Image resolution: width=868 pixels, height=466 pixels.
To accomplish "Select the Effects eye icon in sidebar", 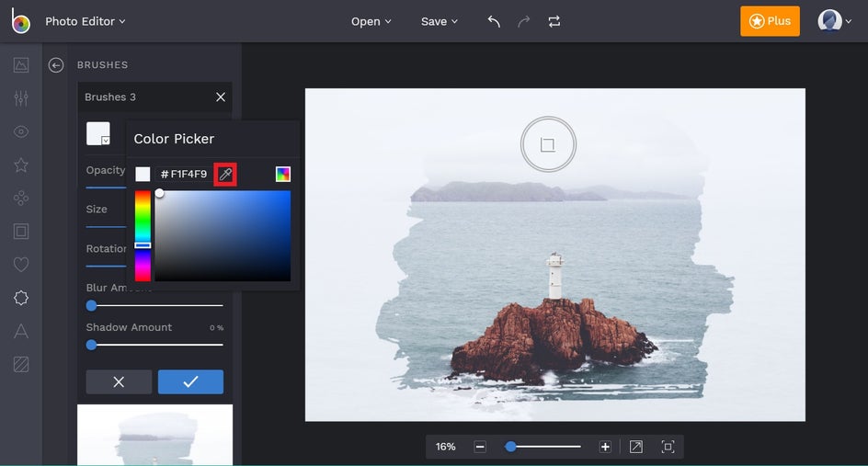I will tap(21, 131).
